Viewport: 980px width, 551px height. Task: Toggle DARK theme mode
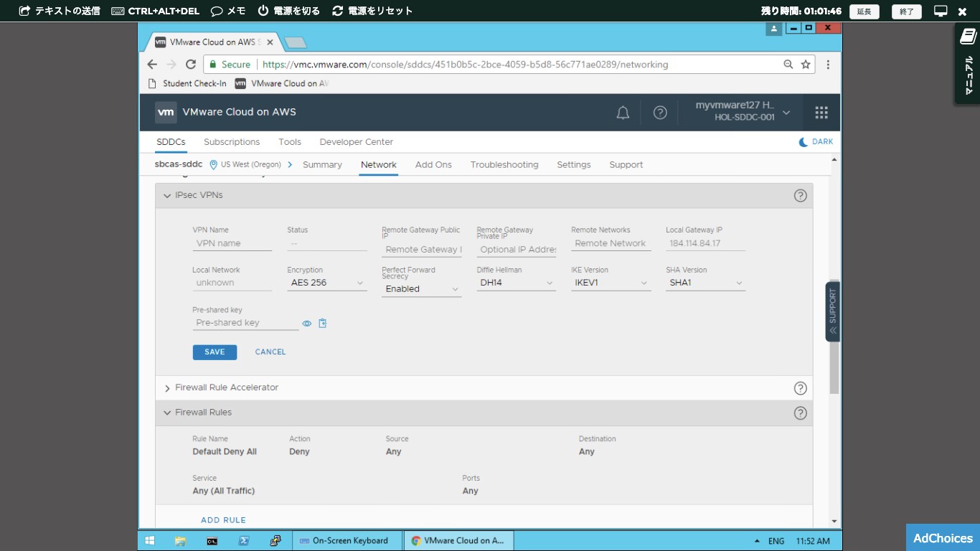tap(816, 142)
